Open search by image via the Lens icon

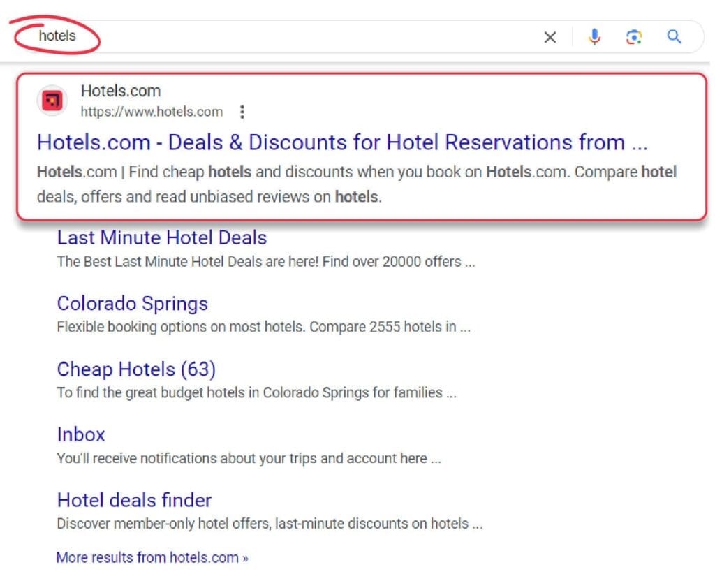634,37
